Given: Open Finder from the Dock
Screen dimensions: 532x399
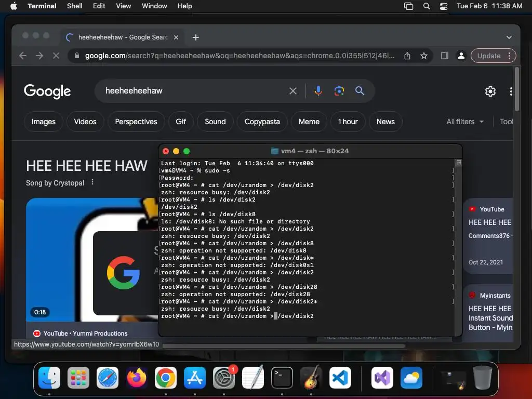Looking at the screenshot, I should (x=49, y=378).
